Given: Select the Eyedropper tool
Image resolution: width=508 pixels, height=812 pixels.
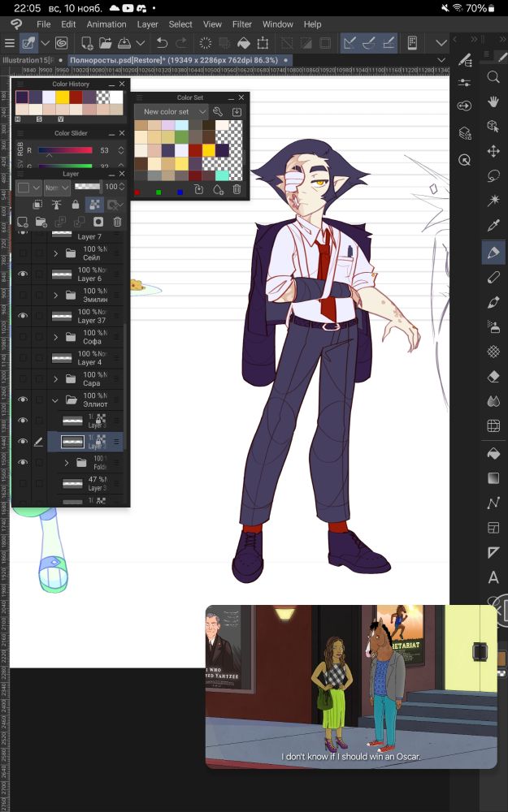Looking at the screenshot, I should [493, 226].
